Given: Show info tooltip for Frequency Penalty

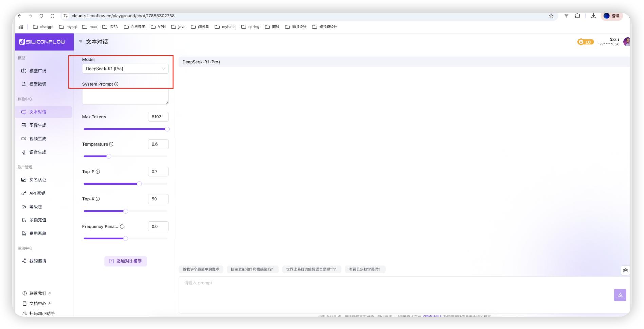Looking at the screenshot, I should click(x=122, y=227).
